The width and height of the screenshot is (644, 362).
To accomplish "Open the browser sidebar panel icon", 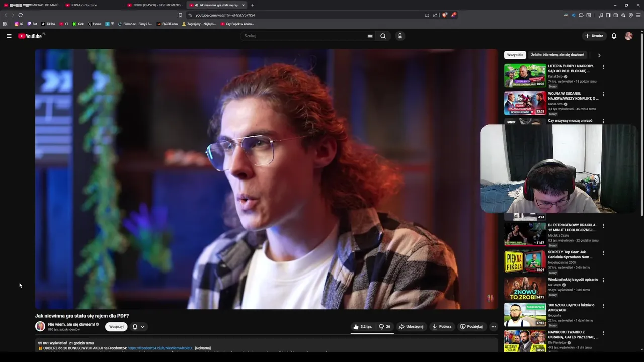I will pyautogui.click(x=608, y=15).
